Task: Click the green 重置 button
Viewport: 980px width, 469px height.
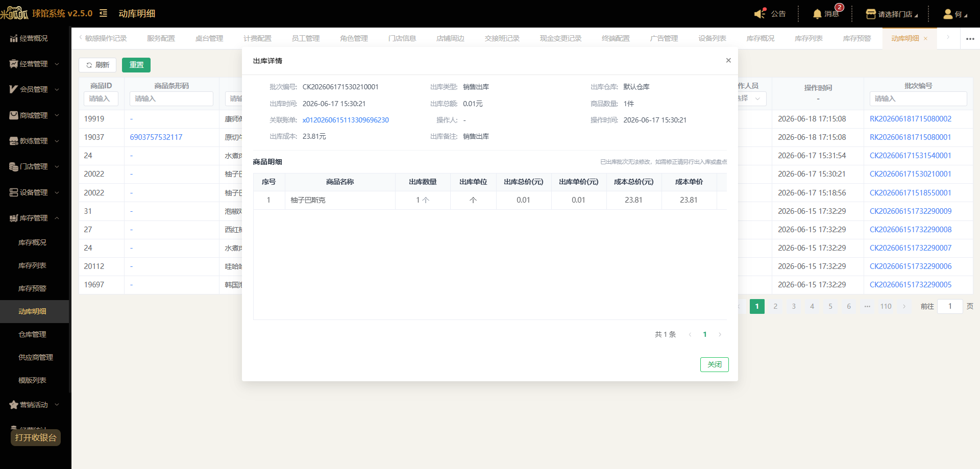Action: (x=136, y=65)
